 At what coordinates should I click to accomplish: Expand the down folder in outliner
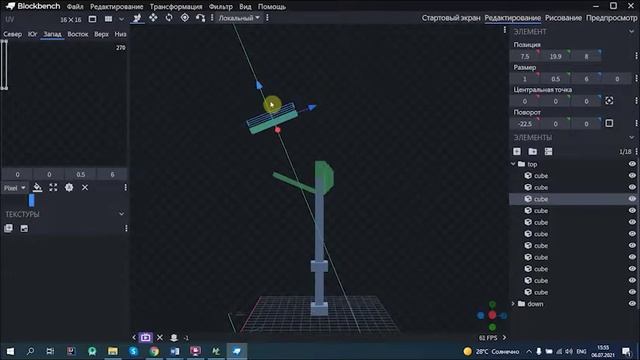513,304
